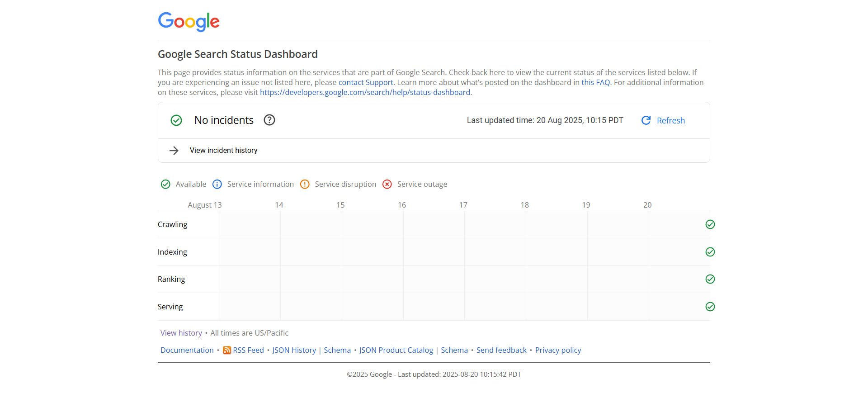Click the Indexing row status checkmark

(710, 252)
